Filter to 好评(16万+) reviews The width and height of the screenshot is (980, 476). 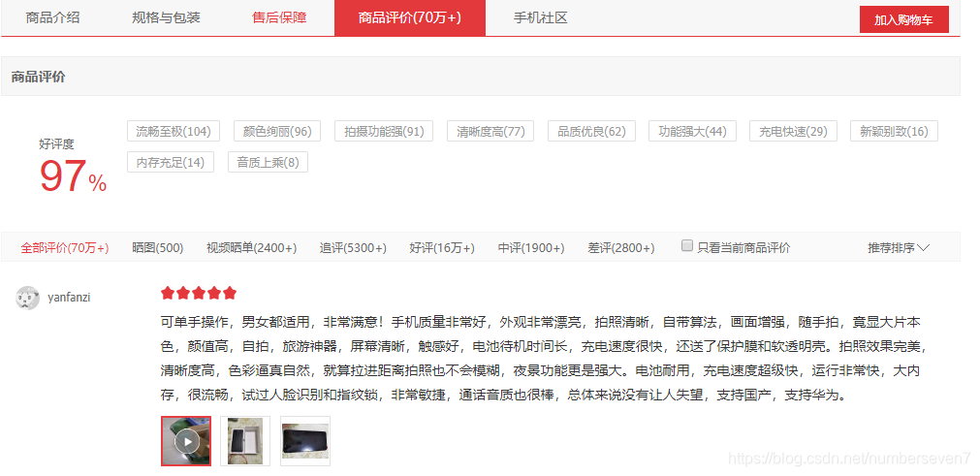click(442, 248)
